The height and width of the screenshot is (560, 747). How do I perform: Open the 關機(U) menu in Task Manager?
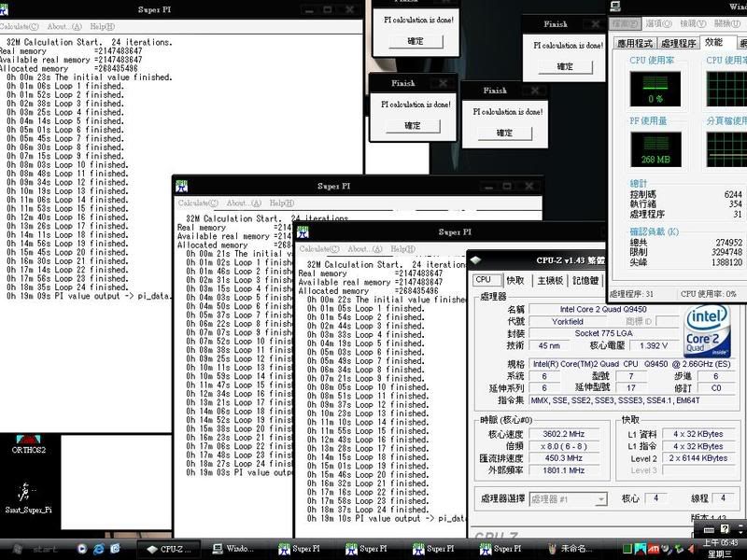(727, 23)
